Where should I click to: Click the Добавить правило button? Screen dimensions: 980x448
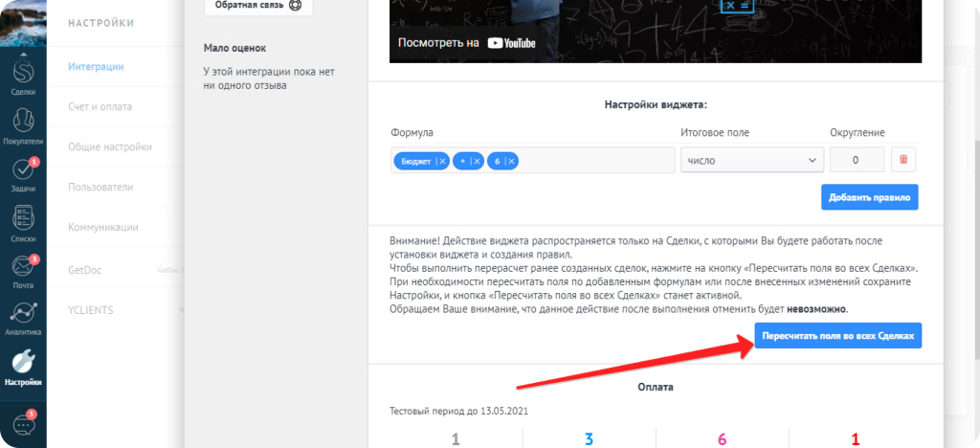coord(869,197)
